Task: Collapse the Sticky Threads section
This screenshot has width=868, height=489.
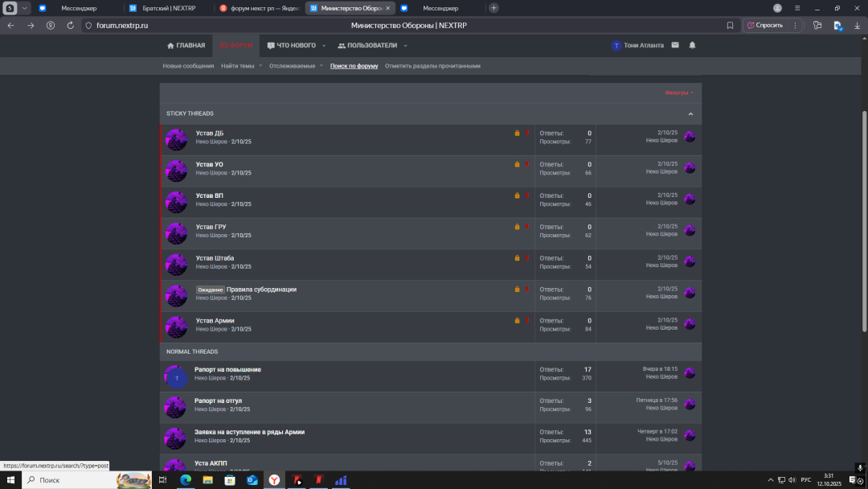Action: pyautogui.click(x=690, y=113)
